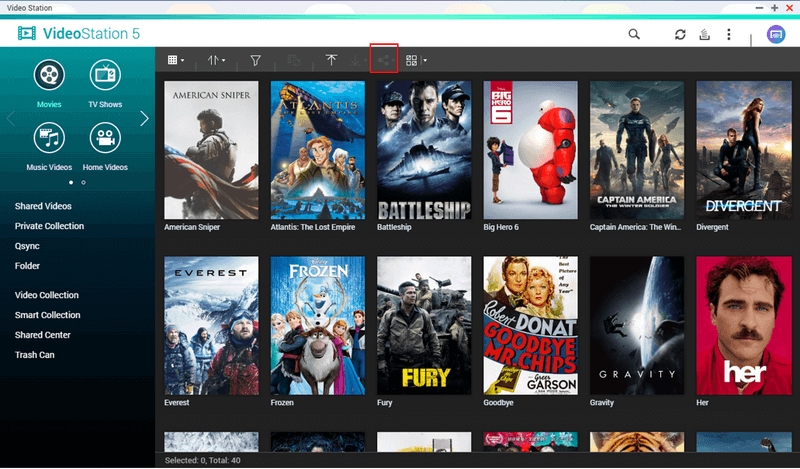
Task: Open the Home Videos category
Action: [x=105, y=146]
